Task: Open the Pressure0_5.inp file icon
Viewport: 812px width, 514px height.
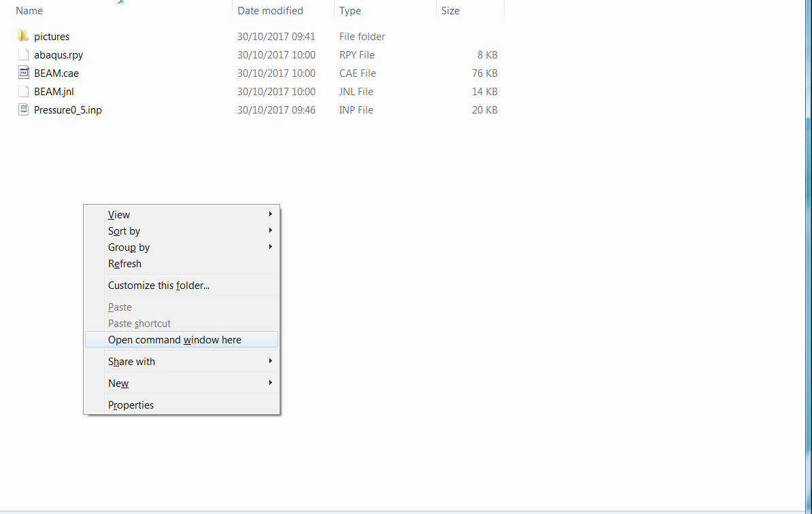Action: 23,109
